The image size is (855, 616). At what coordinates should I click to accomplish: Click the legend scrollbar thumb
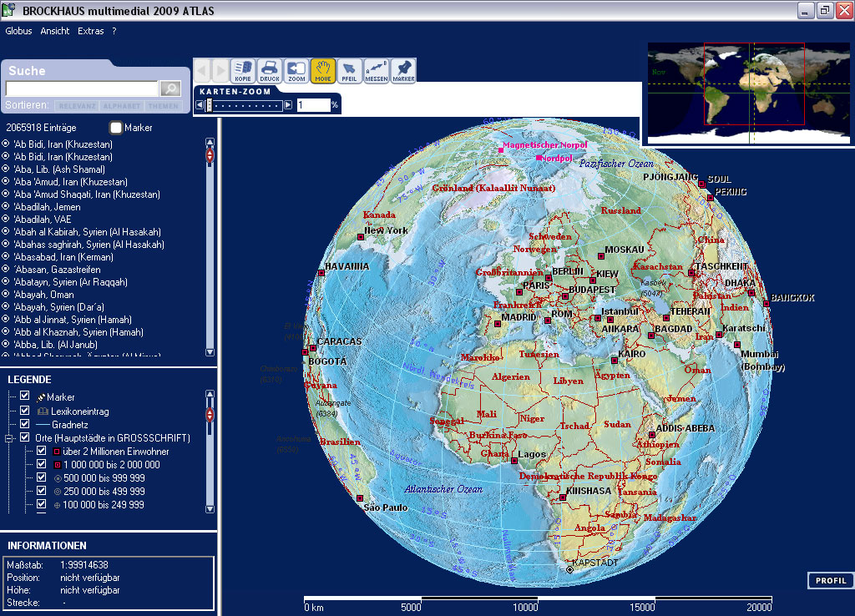(210, 415)
